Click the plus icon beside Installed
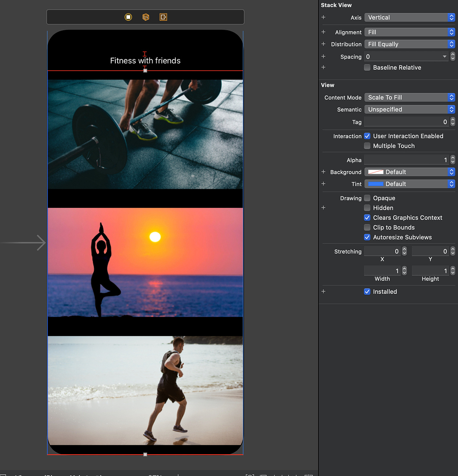458x476 pixels. tap(324, 291)
